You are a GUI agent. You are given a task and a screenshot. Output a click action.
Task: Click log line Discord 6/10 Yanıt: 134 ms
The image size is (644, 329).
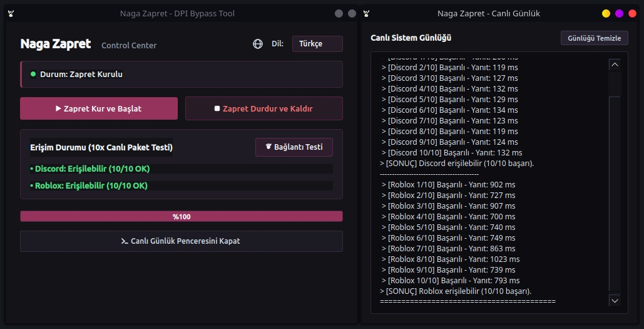(x=450, y=110)
